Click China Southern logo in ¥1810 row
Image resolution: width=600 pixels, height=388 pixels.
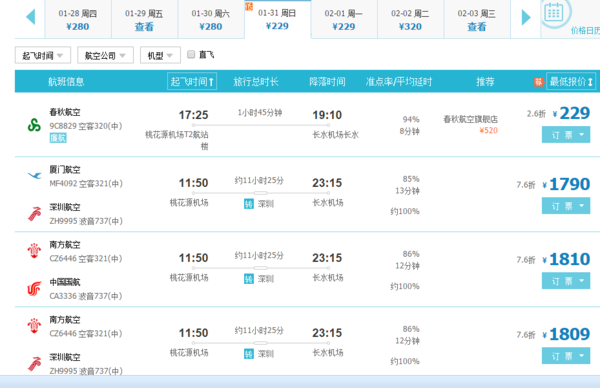34,251
